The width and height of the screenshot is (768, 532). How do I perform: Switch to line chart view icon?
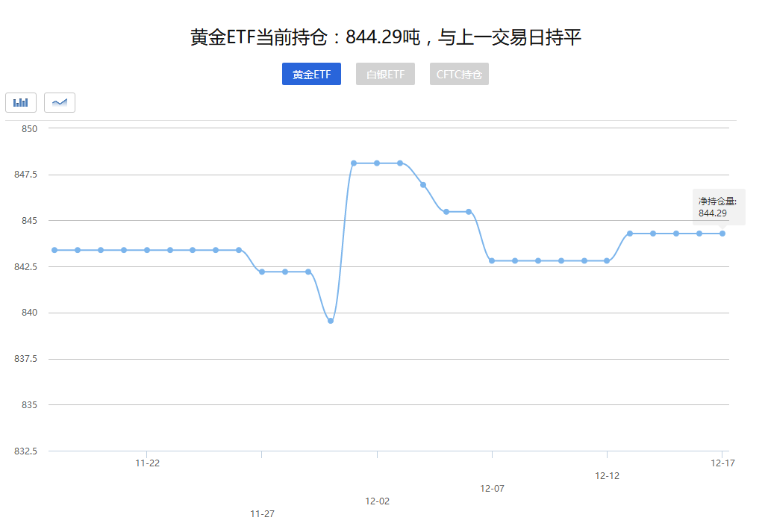pyautogui.click(x=60, y=102)
